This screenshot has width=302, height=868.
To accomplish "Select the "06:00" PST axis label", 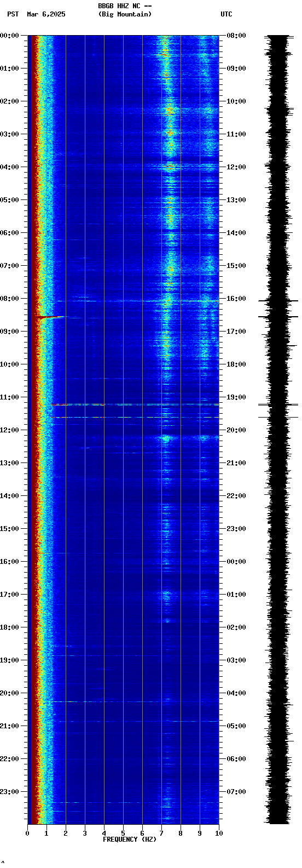I will pos(9,233).
